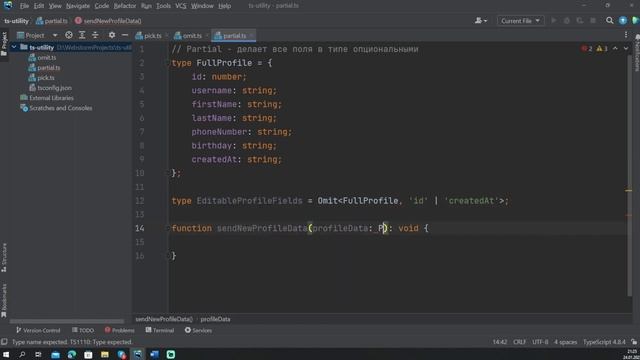Collapse the ts-utility root folder
Image resolution: width=640 pixels, height=360 pixels.
14,47
